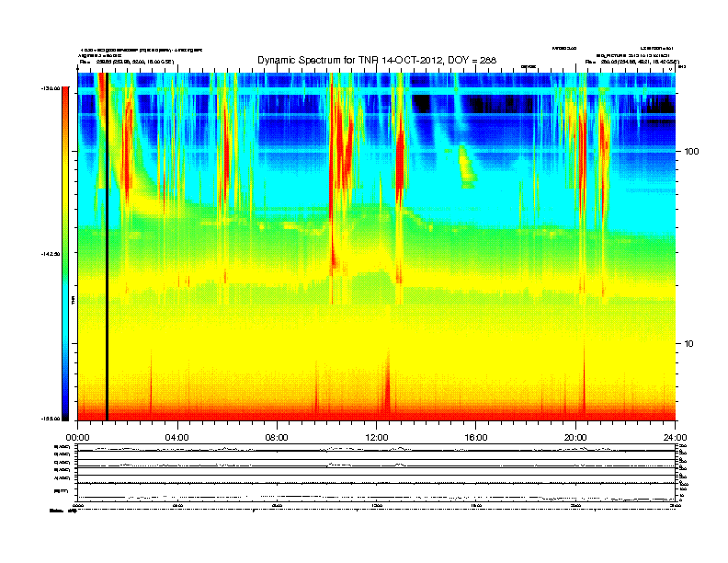Screen dimensions: 728x563
Task: Select the 20:00 time axis label
Action: point(575,438)
